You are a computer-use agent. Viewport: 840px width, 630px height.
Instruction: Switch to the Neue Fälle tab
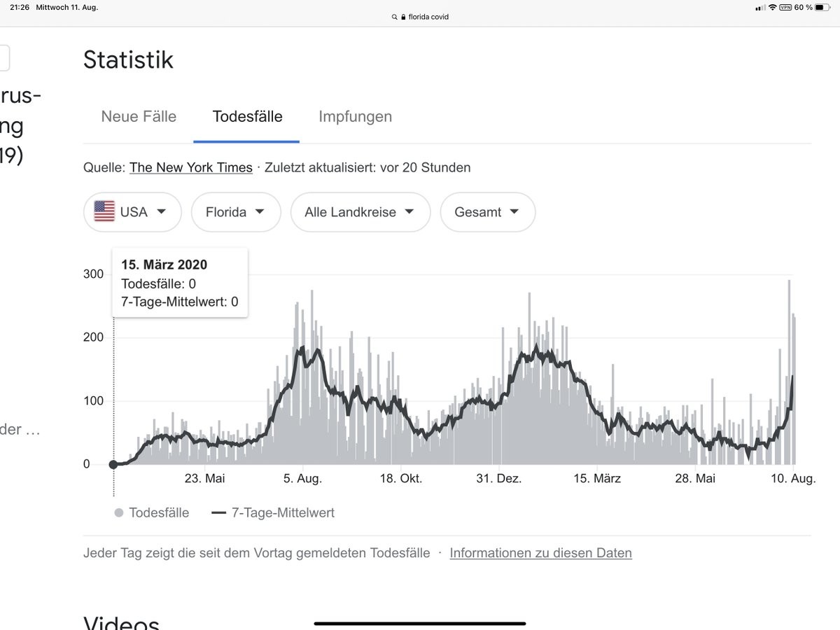pyautogui.click(x=139, y=117)
